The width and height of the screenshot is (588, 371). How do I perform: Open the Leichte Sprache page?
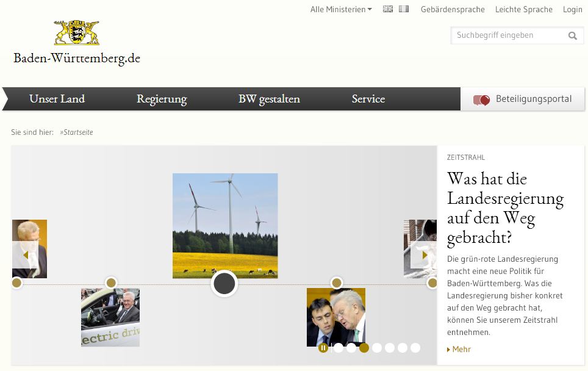[x=523, y=9]
